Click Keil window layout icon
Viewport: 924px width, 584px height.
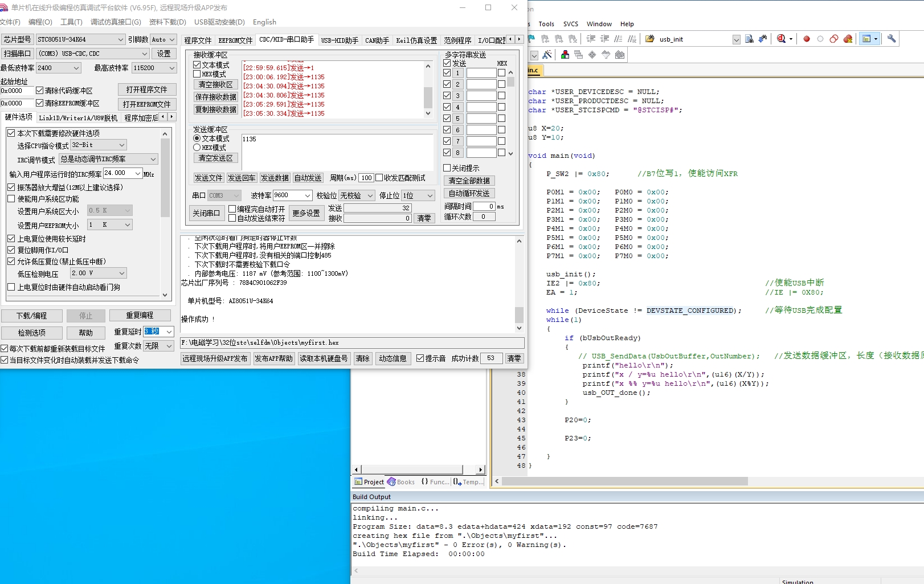[x=866, y=39]
